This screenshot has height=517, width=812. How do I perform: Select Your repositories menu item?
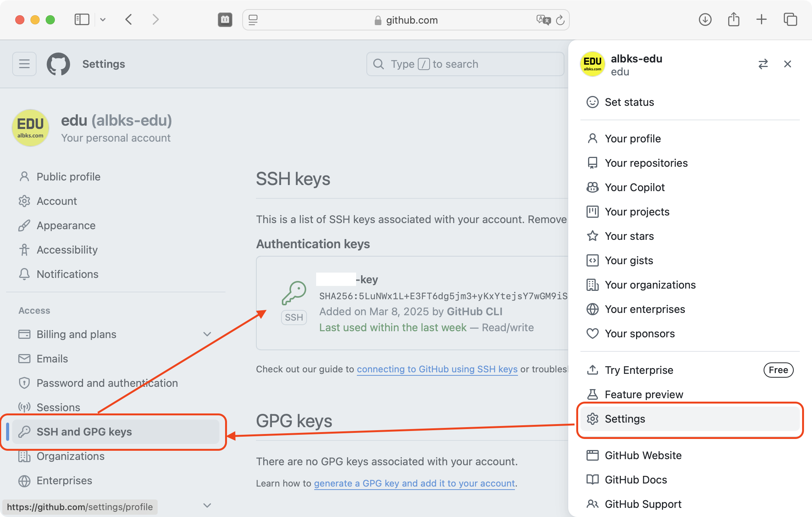click(x=646, y=163)
